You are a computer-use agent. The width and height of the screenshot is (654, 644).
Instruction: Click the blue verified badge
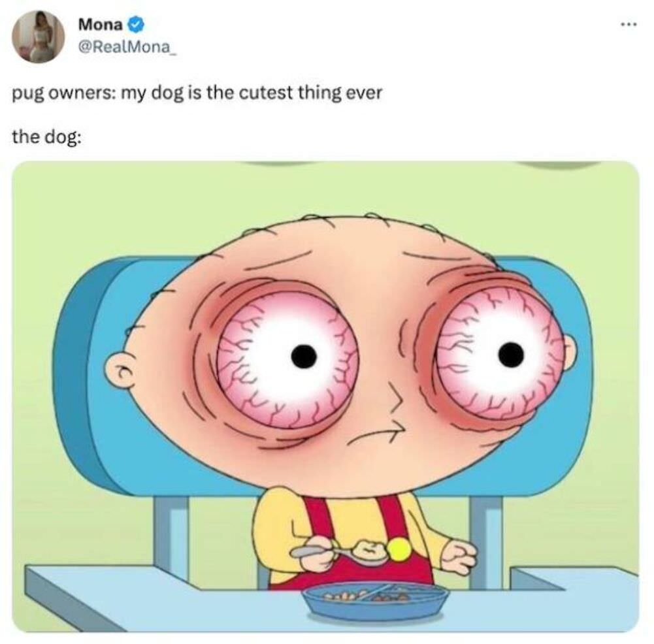click(136, 25)
